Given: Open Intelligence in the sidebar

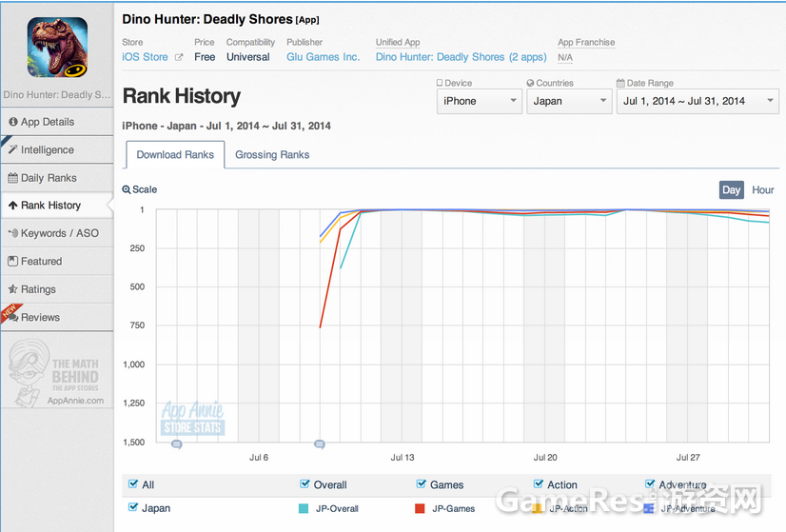Looking at the screenshot, I should coord(57,149).
